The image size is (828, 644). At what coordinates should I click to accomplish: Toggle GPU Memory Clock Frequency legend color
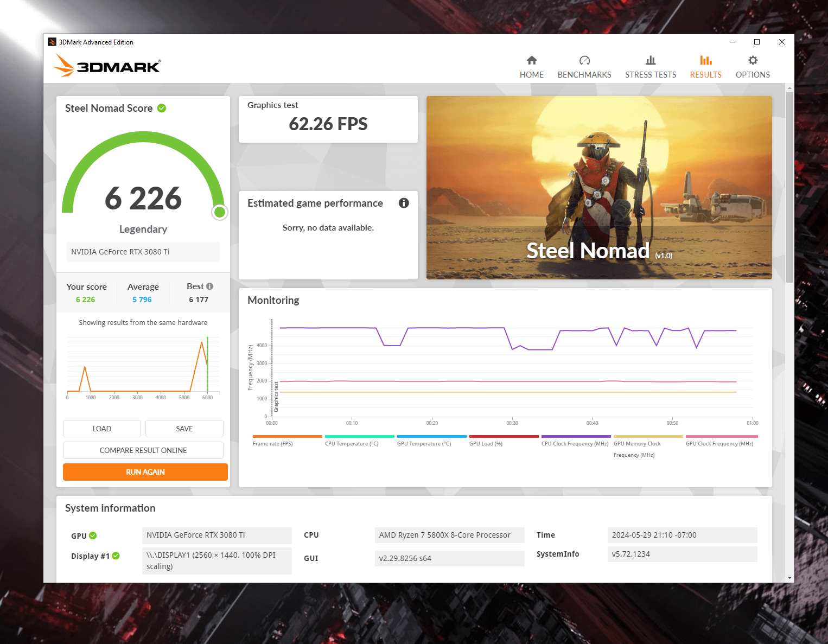(x=648, y=436)
